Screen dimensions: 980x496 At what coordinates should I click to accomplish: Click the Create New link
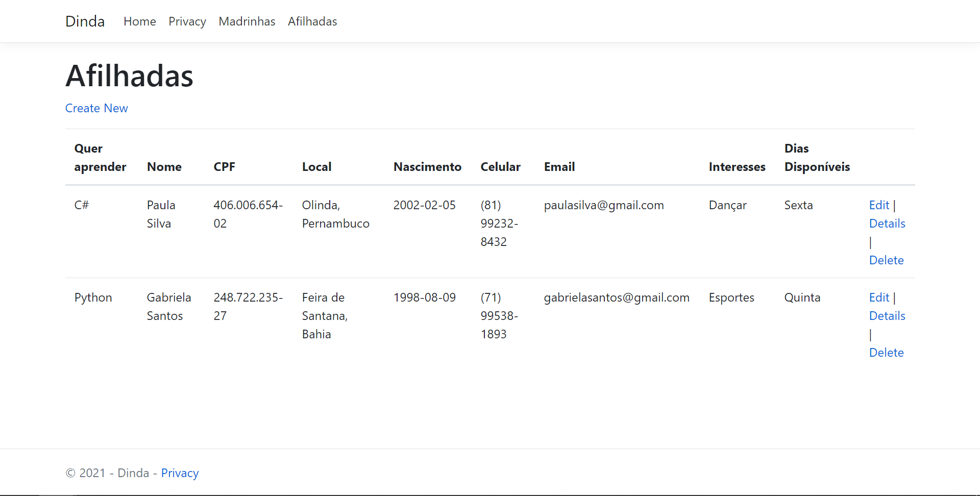(96, 108)
